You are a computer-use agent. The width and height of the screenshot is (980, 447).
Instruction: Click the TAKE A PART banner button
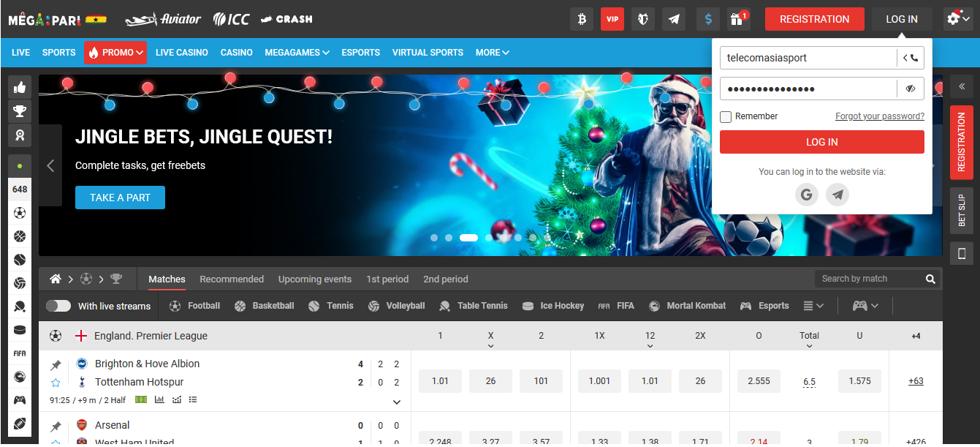coord(120,197)
